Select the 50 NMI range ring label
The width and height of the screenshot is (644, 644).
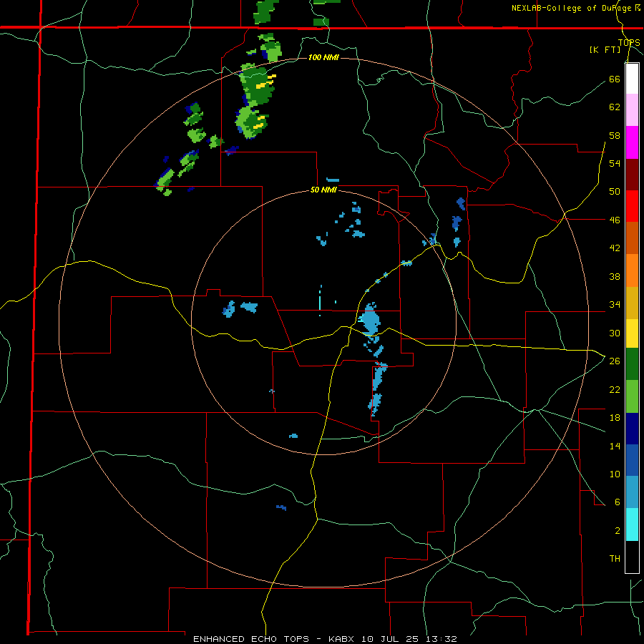pyautogui.click(x=323, y=190)
